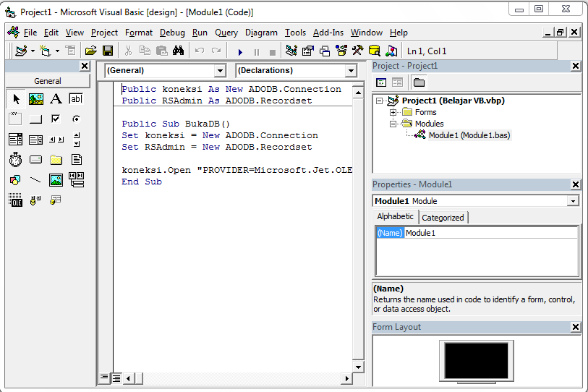The image size is (588, 392).
Task: Select the Line control tool
Action: (x=36, y=180)
